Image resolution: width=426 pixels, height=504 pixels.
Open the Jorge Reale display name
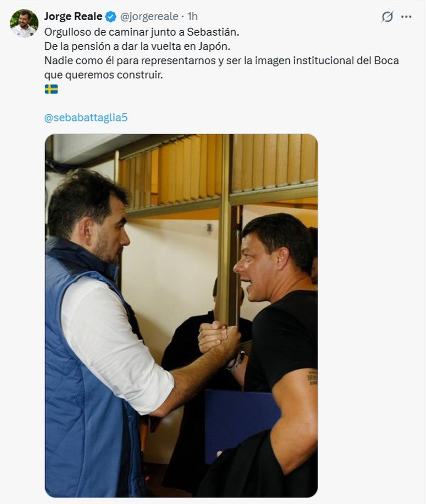tap(73, 16)
